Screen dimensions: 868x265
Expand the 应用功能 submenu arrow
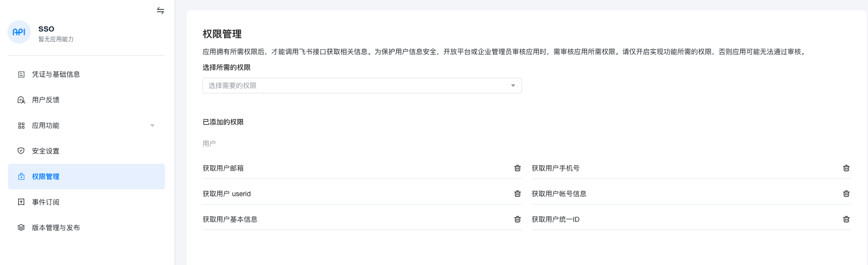click(152, 125)
